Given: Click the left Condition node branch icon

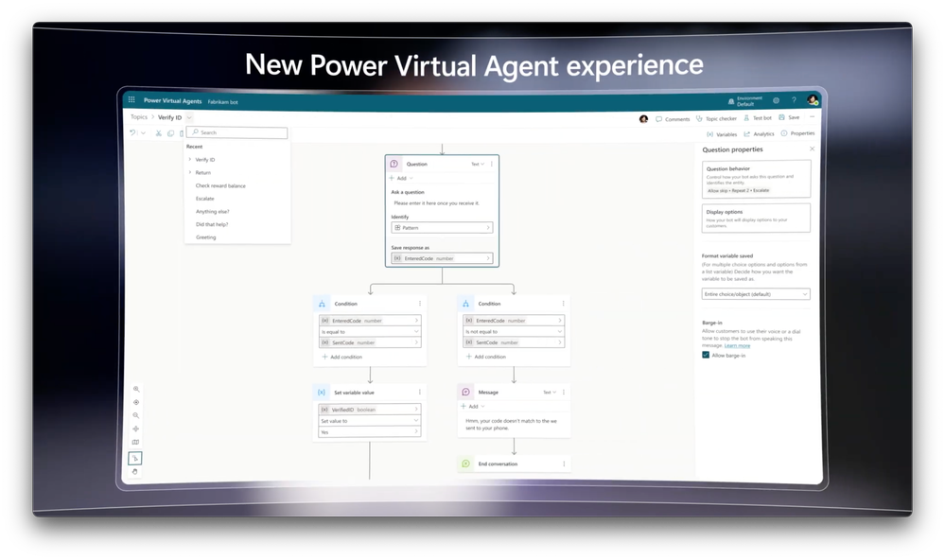Looking at the screenshot, I should (322, 304).
